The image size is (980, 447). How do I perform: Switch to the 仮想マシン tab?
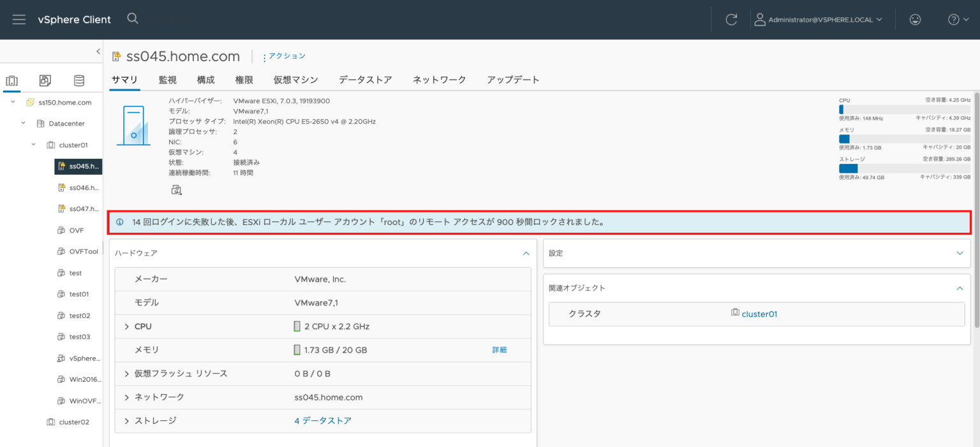pos(296,80)
